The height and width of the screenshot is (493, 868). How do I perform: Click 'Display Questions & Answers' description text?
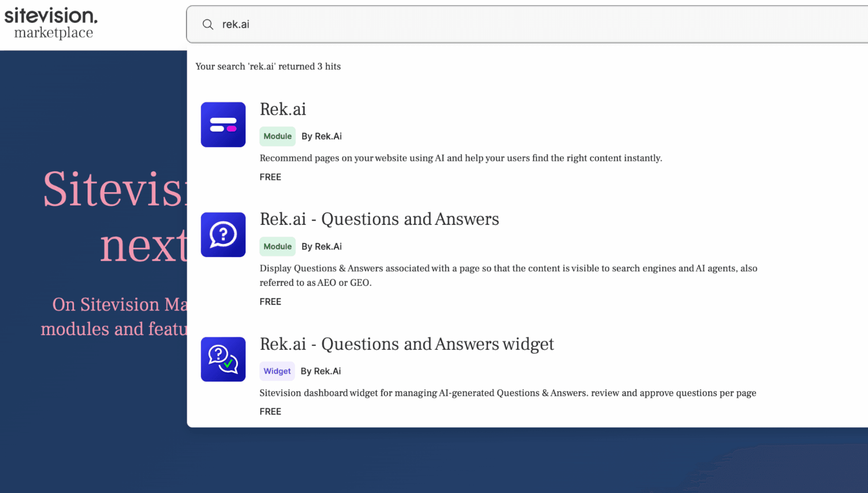[508, 275]
